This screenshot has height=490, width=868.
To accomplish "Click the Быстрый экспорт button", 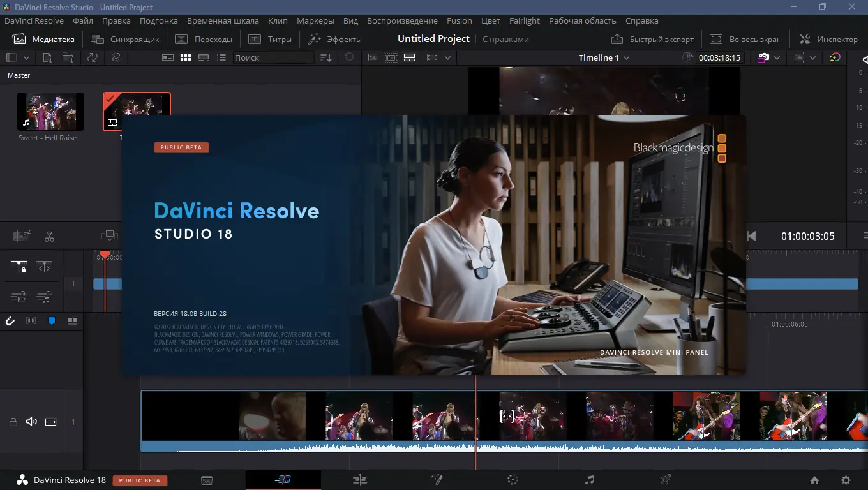I will [652, 39].
